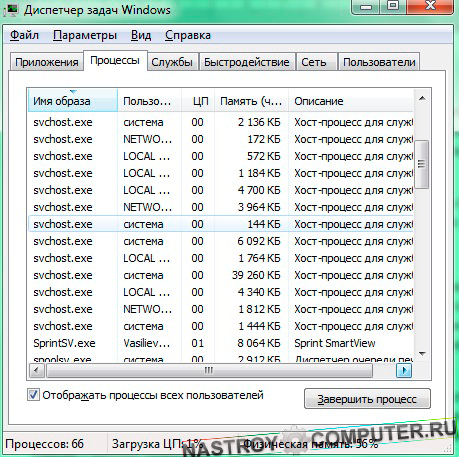The height and width of the screenshot is (457, 459).
Task: Toggle Отображать процессы всех пользователей checkbox
Action: pos(33,395)
